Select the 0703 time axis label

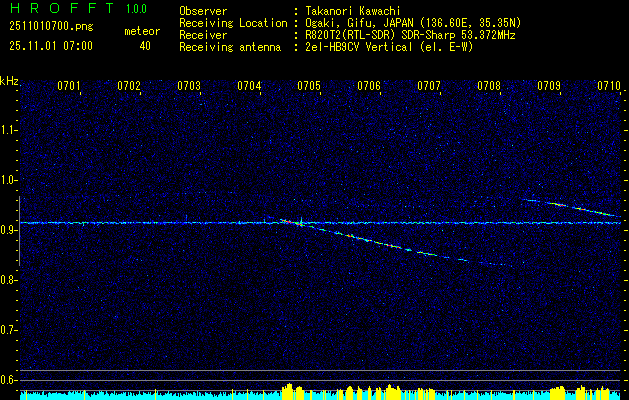(x=189, y=87)
